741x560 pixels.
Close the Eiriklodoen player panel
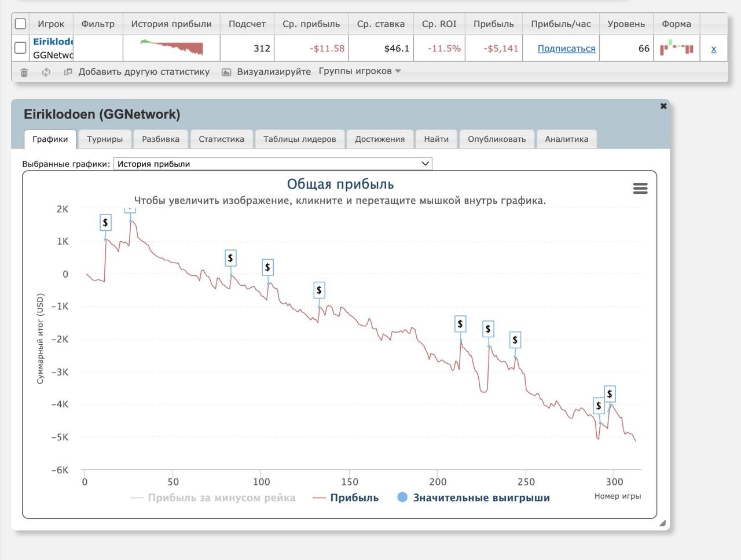point(663,106)
